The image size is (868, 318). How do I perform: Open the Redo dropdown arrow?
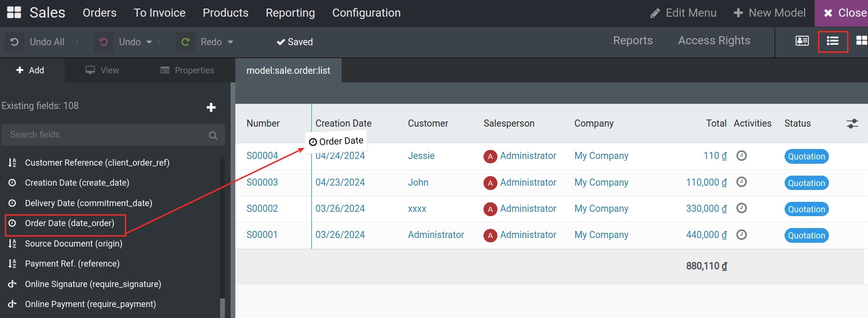(x=231, y=42)
